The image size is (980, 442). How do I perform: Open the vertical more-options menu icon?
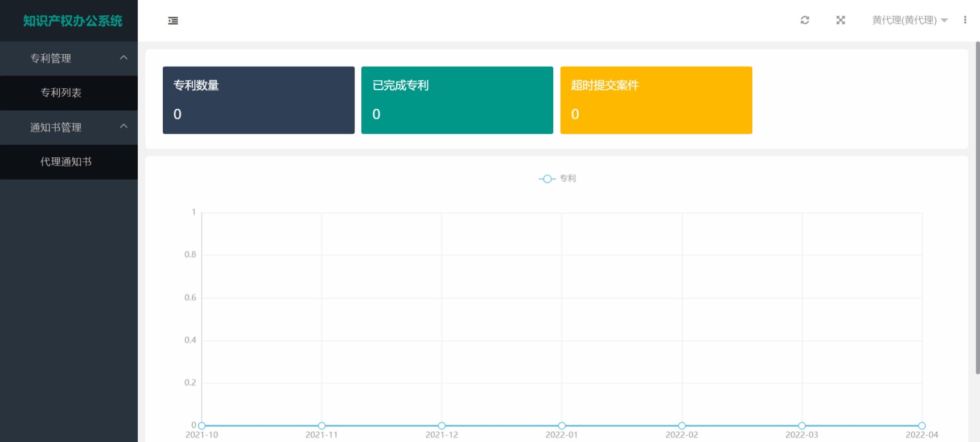tap(965, 20)
